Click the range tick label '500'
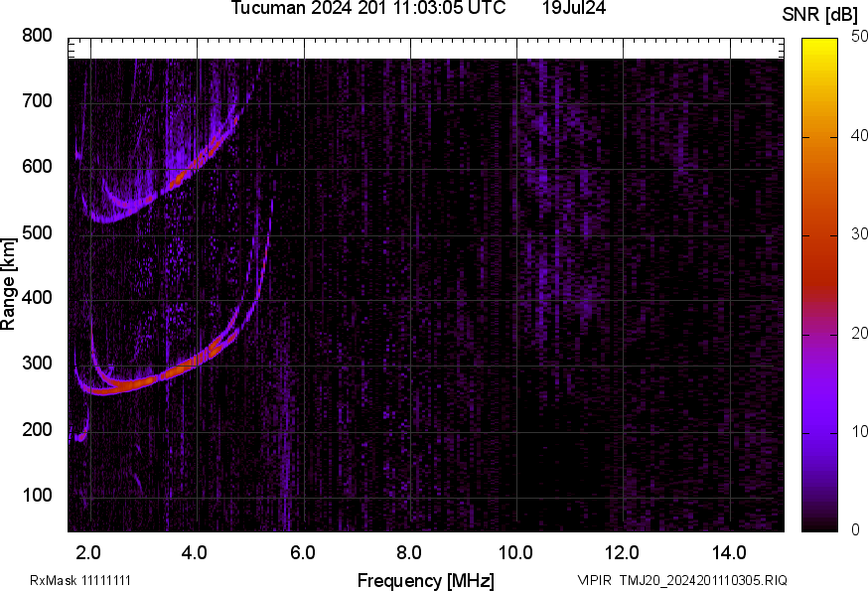 coord(37,232)
